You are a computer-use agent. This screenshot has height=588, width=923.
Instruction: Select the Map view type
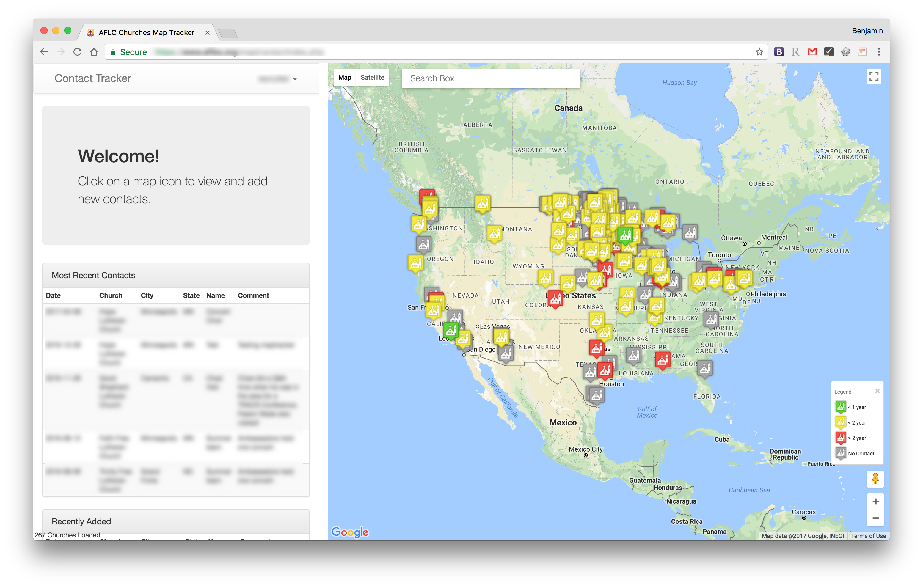tap(345, 77)
